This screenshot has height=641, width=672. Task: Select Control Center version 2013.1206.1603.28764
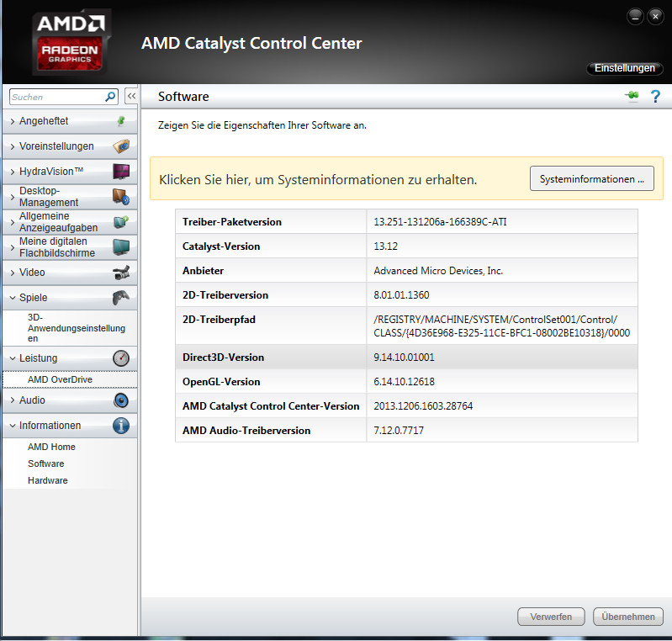coord(423,406)
